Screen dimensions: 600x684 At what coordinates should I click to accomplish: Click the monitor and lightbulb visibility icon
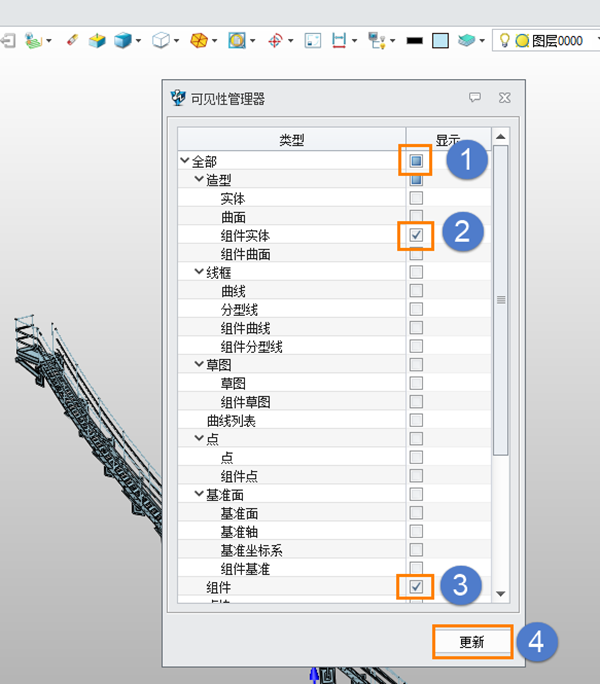click(x=377, y=41)
